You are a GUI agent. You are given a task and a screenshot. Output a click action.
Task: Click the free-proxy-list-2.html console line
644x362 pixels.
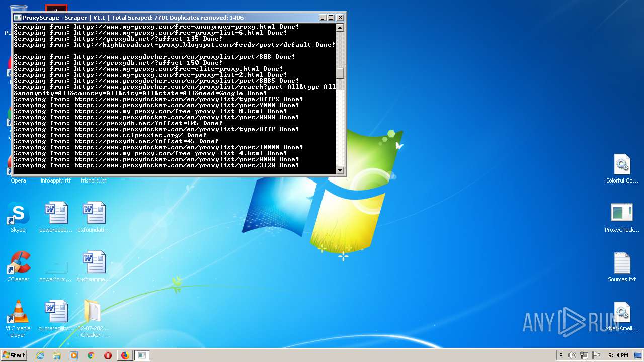(x=150, y=75)
